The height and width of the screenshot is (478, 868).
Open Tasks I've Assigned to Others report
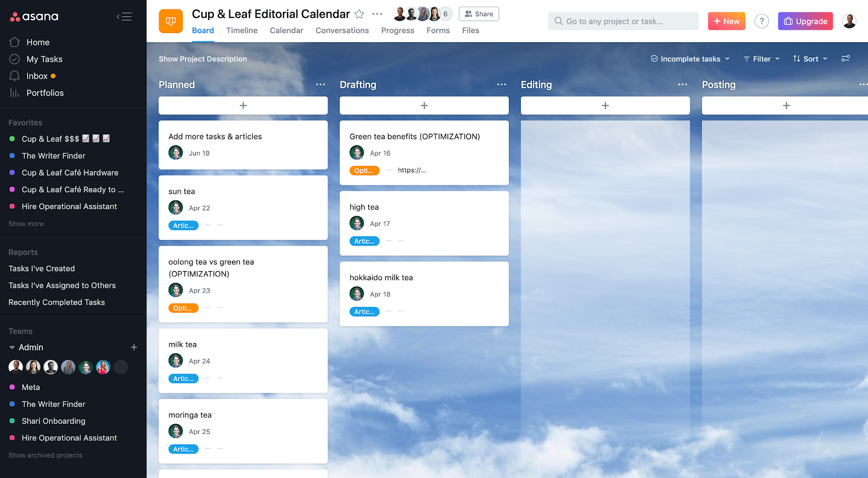(62, 285)
